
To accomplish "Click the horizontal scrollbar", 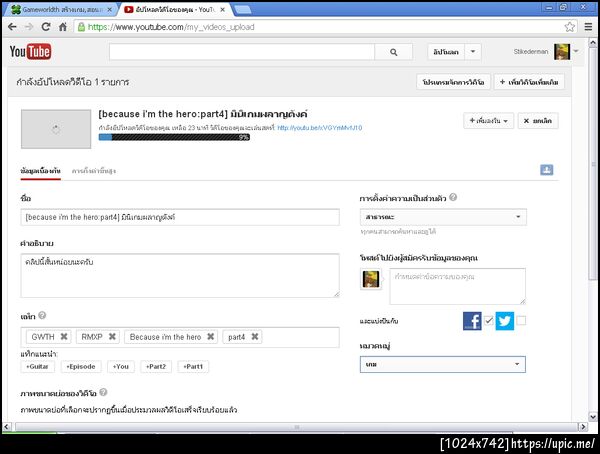I will click(296, 427).
